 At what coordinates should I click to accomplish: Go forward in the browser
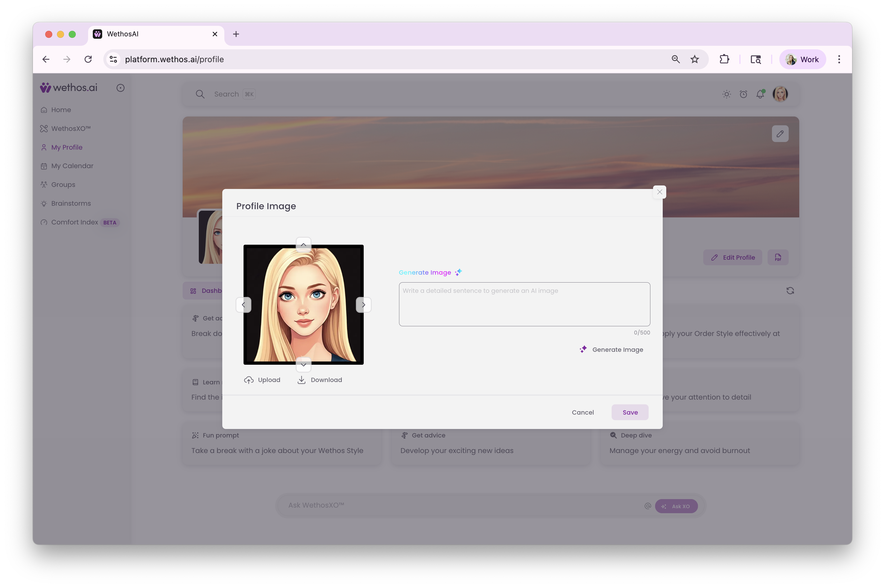pos(67,59)
